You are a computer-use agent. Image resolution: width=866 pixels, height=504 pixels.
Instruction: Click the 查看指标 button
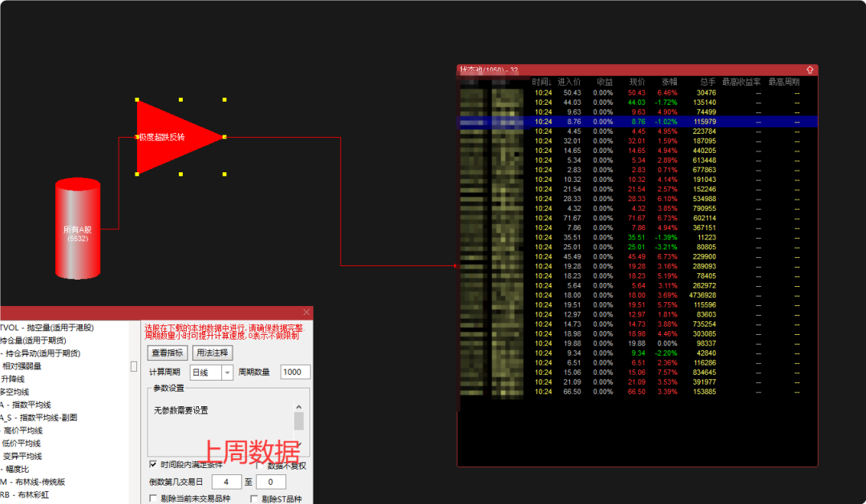click(168, 353)
